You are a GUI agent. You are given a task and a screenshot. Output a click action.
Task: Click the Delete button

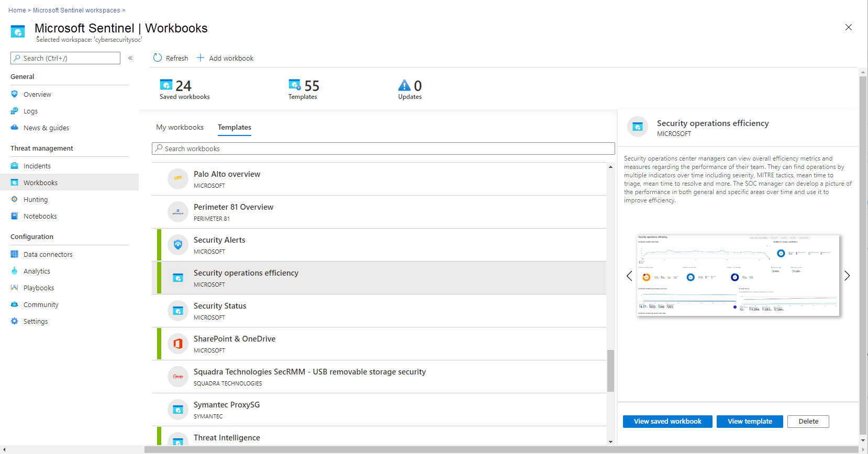click(808, 422)
